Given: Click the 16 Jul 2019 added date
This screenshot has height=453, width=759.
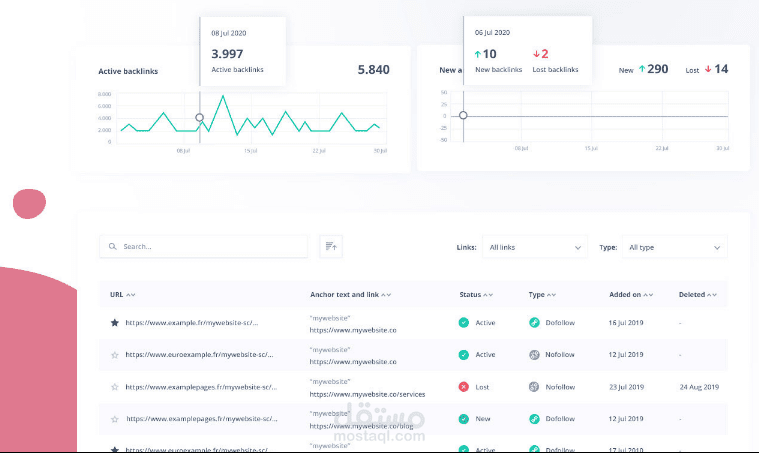Looking at the screenshot, I should coord(626,322).
